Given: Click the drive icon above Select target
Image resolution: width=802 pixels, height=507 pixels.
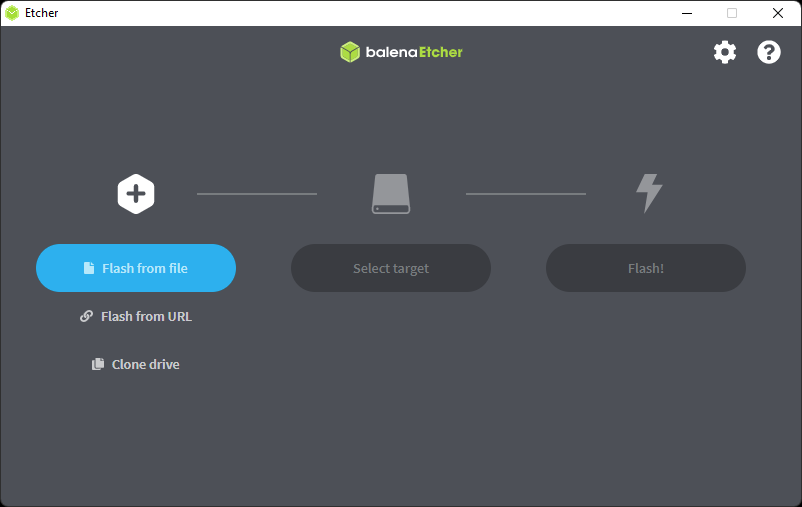Looking at the screenshot, I should [391, 194].
